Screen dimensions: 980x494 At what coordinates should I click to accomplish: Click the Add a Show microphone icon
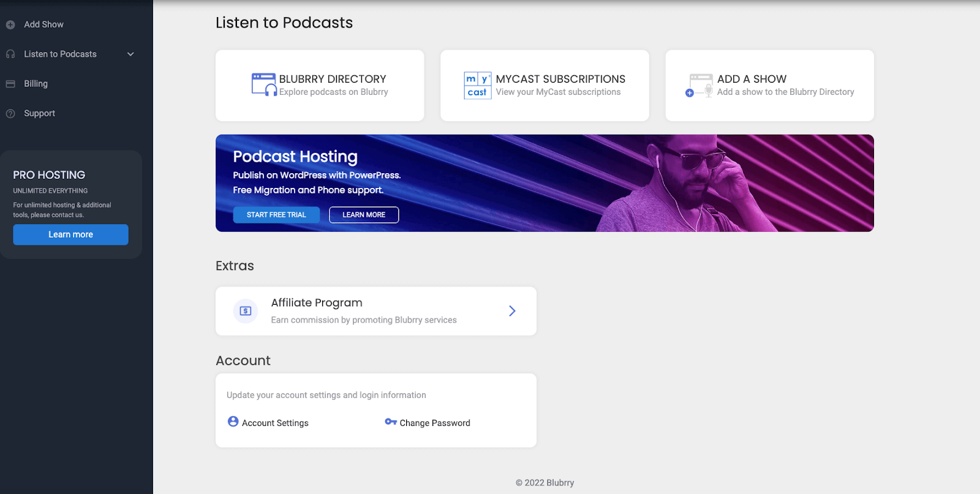(x=699, y=85)
